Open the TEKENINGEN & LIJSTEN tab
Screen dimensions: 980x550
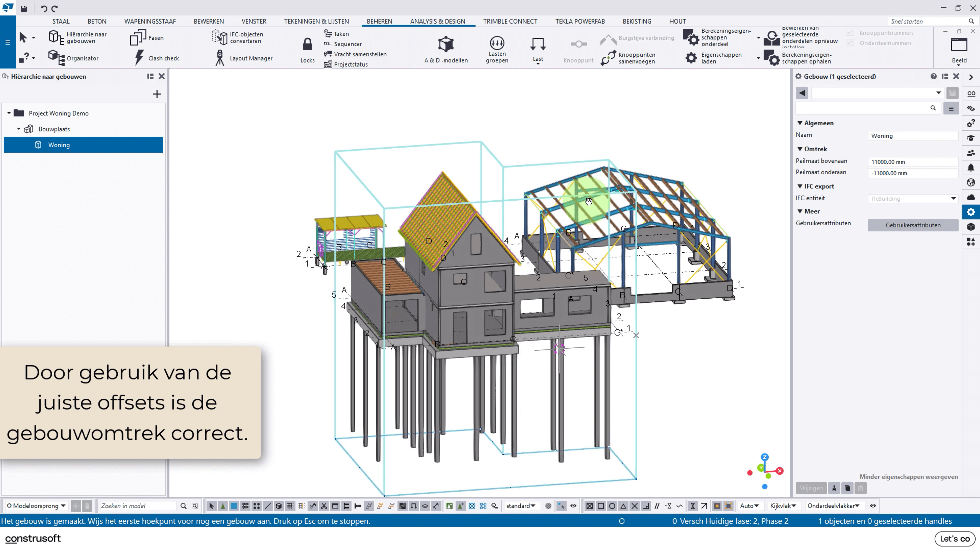316,21
